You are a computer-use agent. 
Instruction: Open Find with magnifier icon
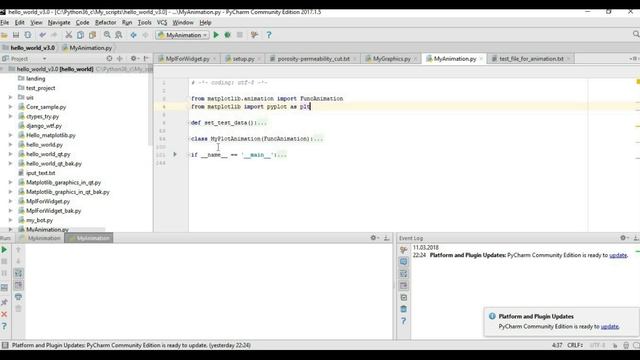pos(107,35)
